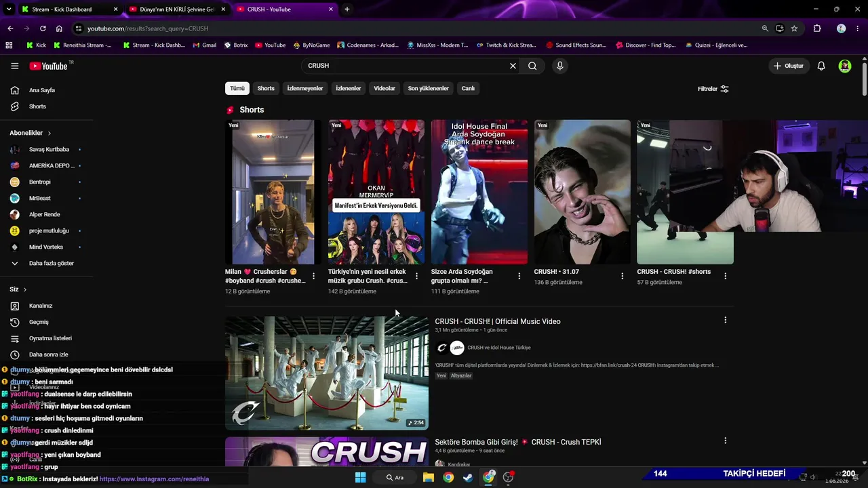This screenshot has width=868, height=488.
Task: Open a new browser tab
Action: (x=347, y=9)
